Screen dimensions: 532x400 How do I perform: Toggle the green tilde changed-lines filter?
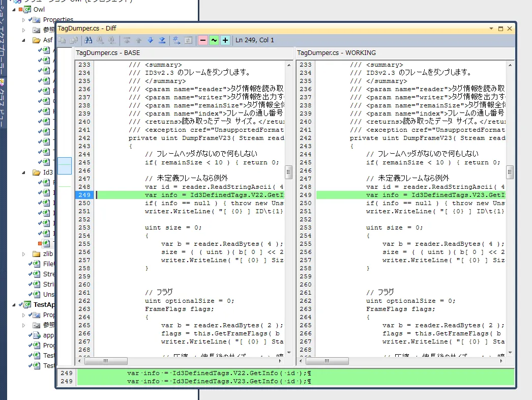[214, 40]
